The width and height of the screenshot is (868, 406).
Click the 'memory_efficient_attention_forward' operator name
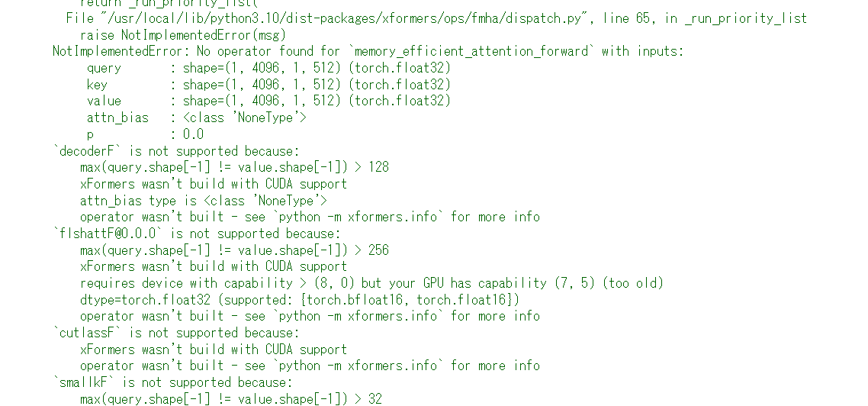tap(471, 51)
